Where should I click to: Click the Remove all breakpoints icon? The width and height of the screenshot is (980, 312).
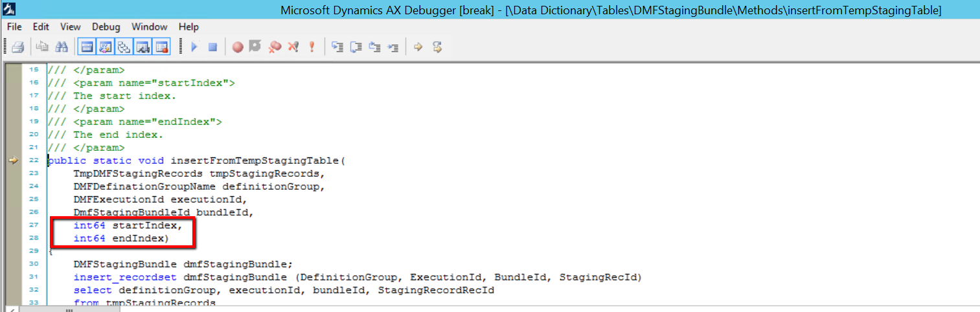[x=275, y=47]
